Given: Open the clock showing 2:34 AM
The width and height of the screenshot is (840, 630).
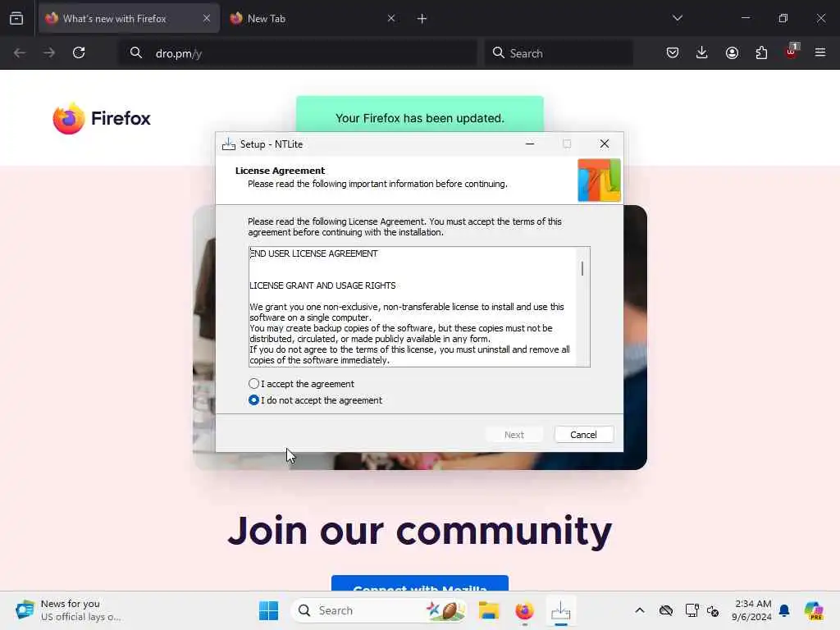Looking at the screenshot, I should coord(752,610).
